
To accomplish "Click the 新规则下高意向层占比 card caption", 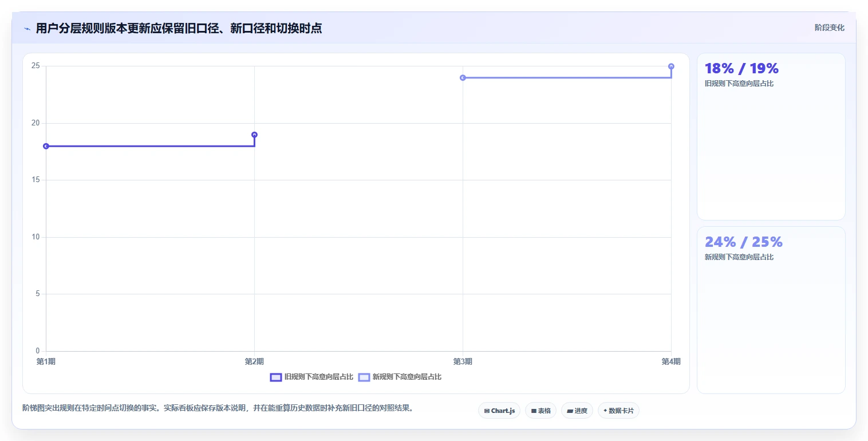I will (x=739, y=257).
